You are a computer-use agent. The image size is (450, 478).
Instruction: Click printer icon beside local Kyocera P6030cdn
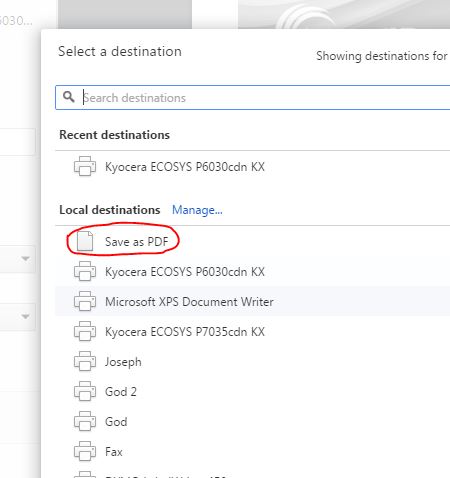85,271
